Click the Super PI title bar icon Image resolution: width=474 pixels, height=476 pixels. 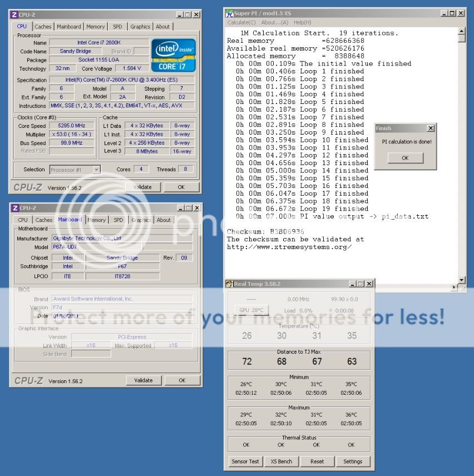pos(229,13)
